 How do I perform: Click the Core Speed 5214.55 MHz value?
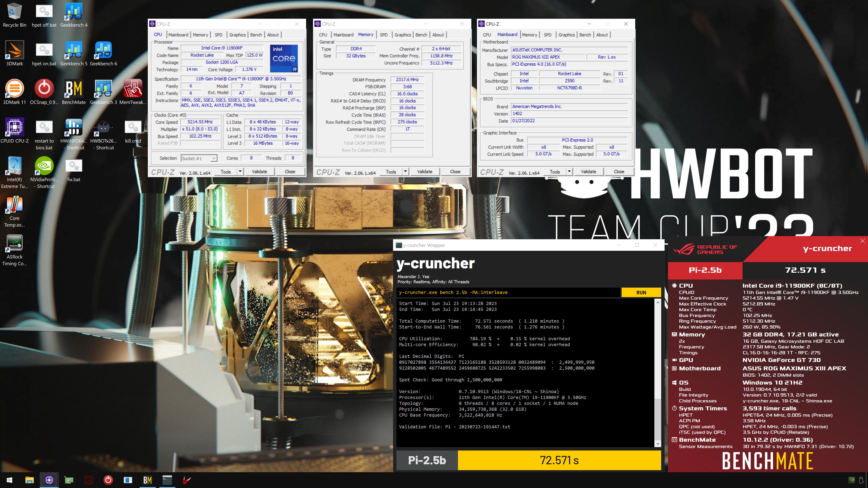click(200, 122)
